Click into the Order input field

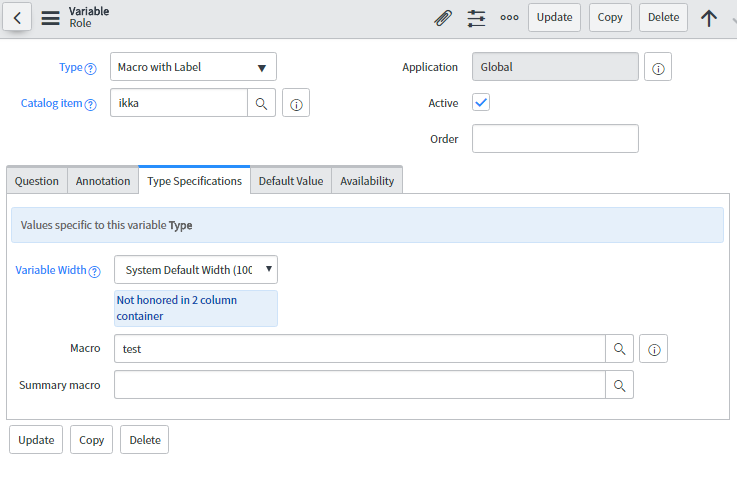coord(555,139)
